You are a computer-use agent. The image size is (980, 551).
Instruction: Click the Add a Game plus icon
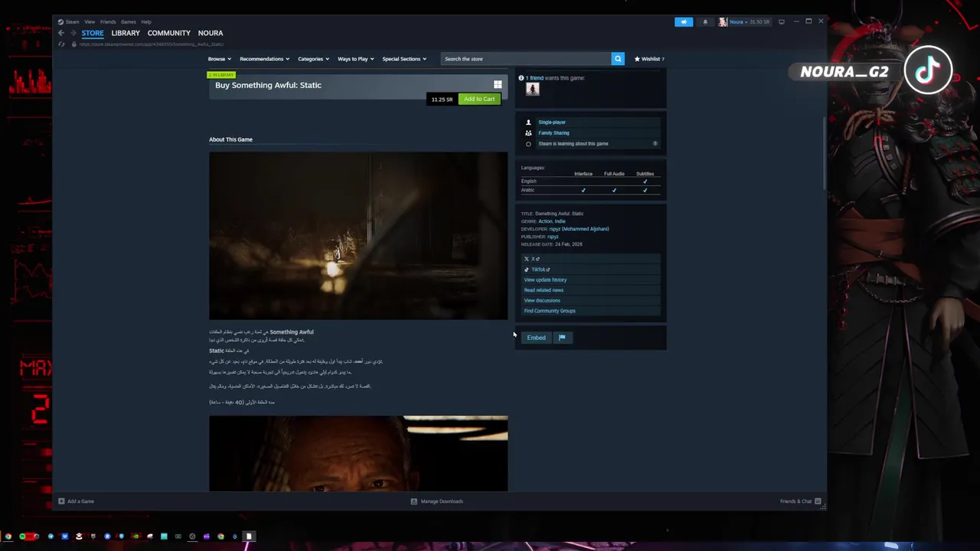tap(61, 501)
